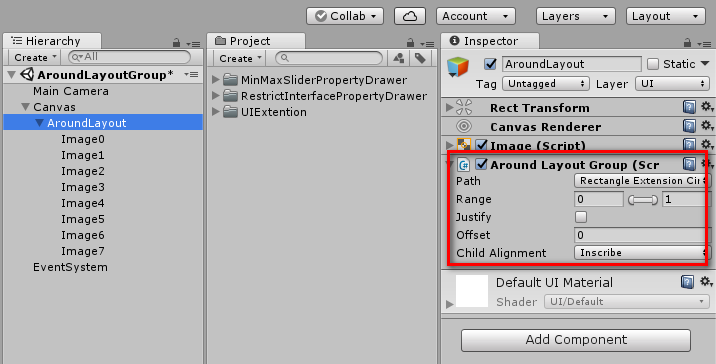Screen dimensions: 716x364
Task: Open Default UI Material gear menu
Action: point(706,281)
